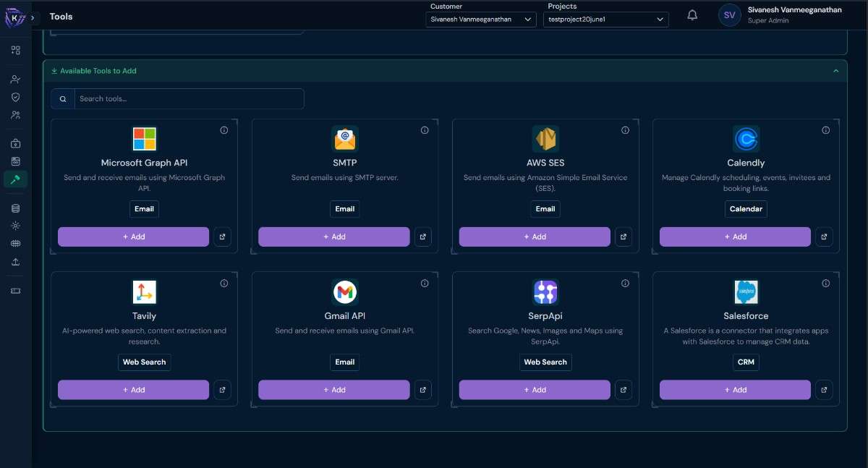The width and height of the screenshot is (868, 468).
Task: Open the database icon in sidebar
Action: point(16,208)
